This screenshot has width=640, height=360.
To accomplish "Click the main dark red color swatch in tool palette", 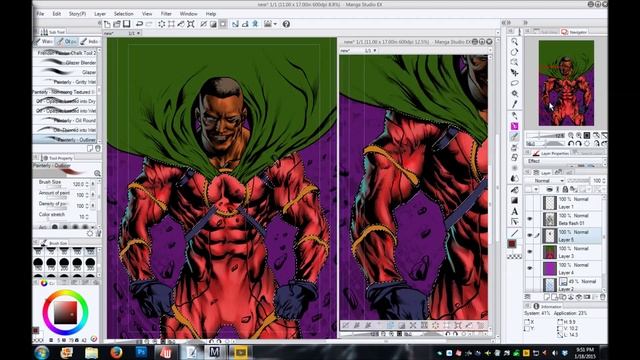I will click(x=512, y=244).
